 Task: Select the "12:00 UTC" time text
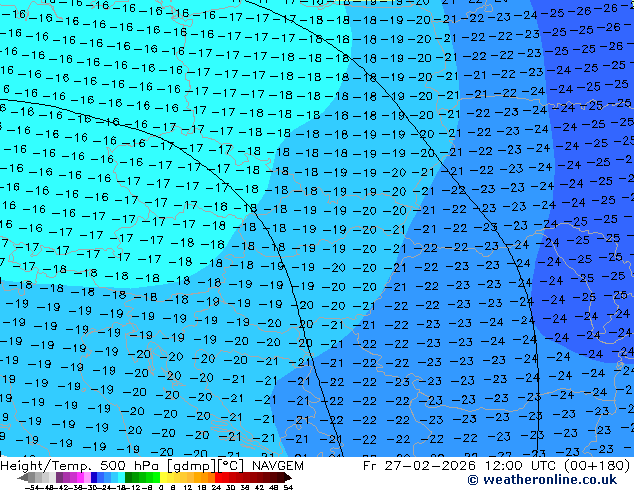pyautogui.click(x=522, y=466)
